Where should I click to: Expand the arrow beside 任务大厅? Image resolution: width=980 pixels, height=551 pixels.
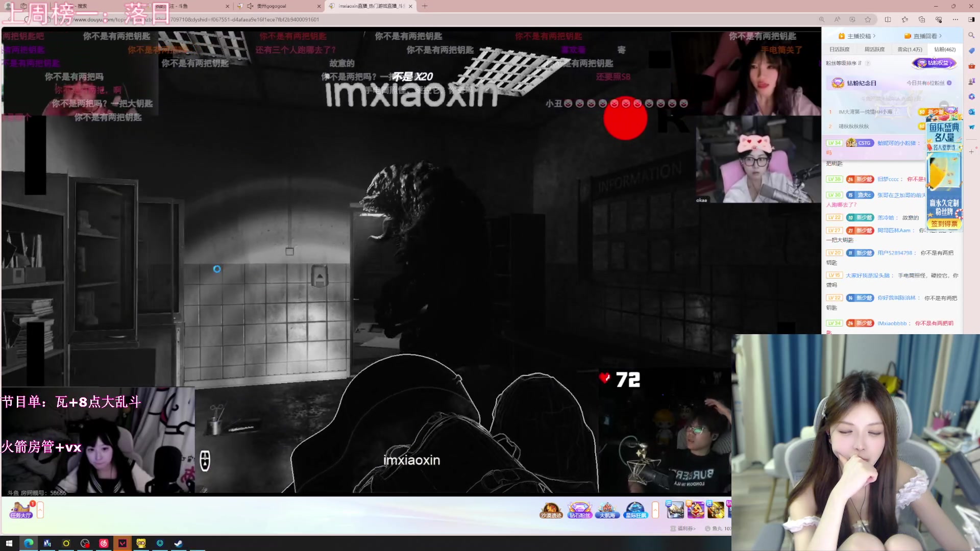coord(40,510)
